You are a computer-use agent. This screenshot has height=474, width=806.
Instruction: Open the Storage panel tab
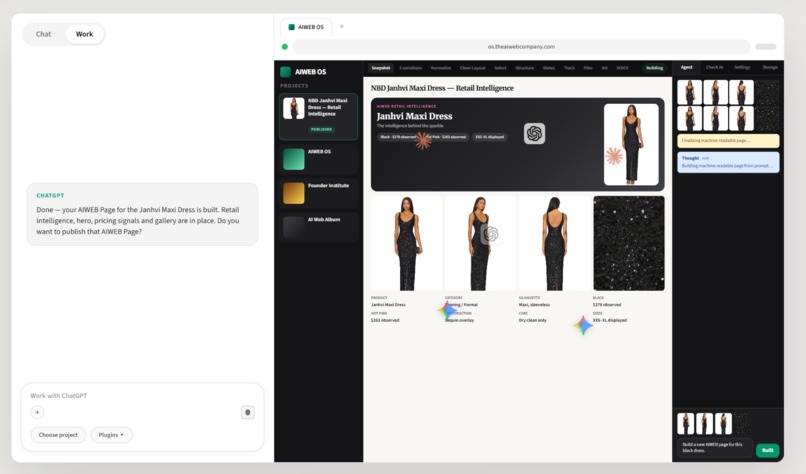click(770, 67)
